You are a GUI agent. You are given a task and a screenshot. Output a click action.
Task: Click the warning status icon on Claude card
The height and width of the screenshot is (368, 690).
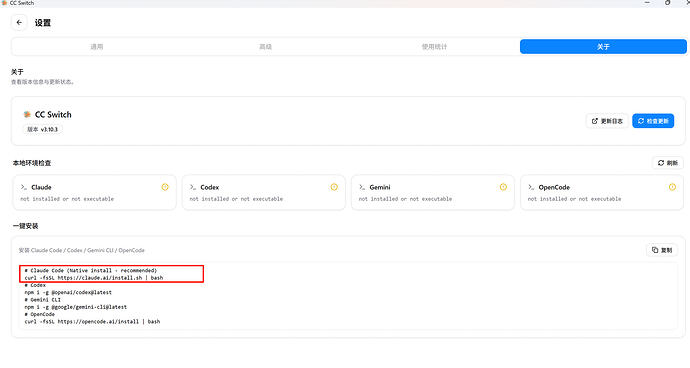pyautogui.click(x=165, y=187)
